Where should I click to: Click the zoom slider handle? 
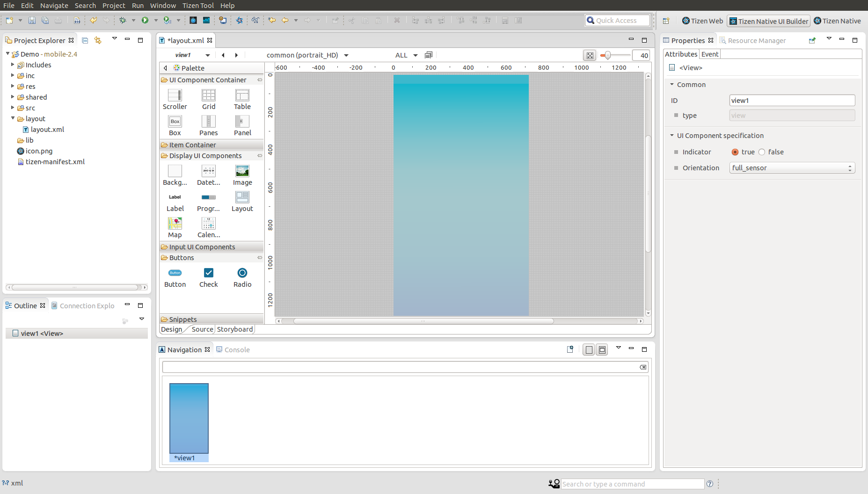[x=607, y=56]
